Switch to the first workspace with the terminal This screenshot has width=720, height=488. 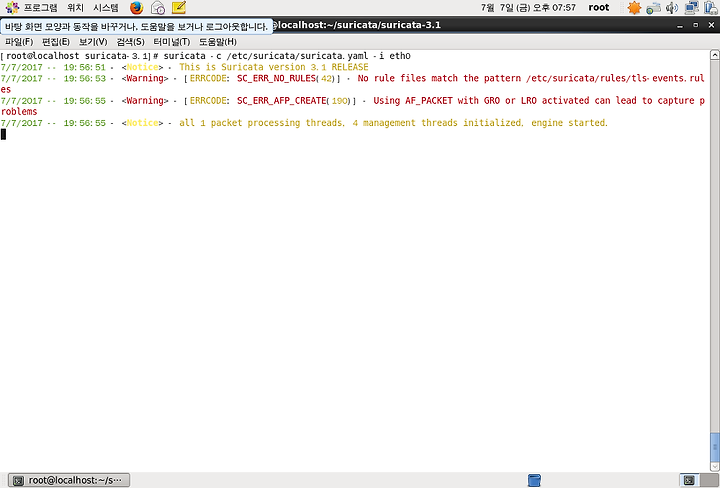tap(689, 480)
